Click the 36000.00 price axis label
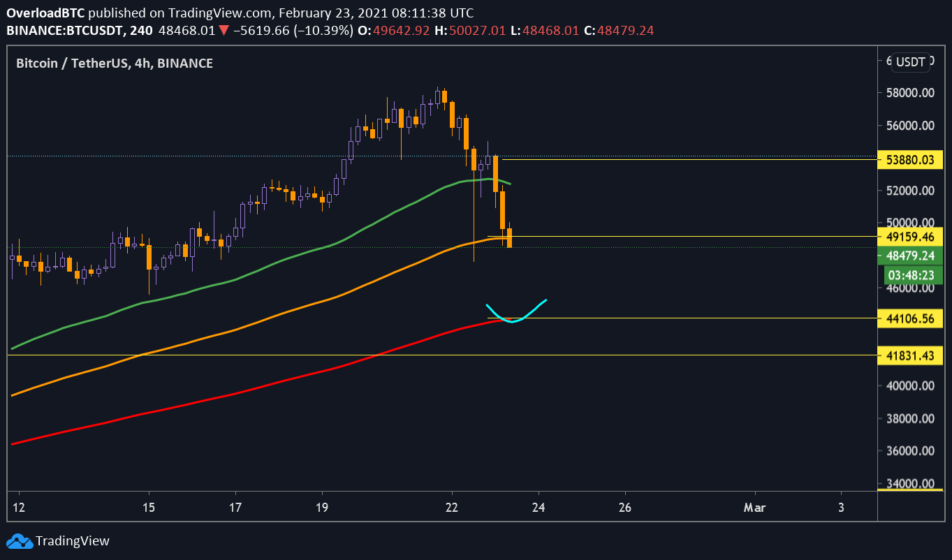The width and height of the screenshot is (952, 560). click(910, 450)
